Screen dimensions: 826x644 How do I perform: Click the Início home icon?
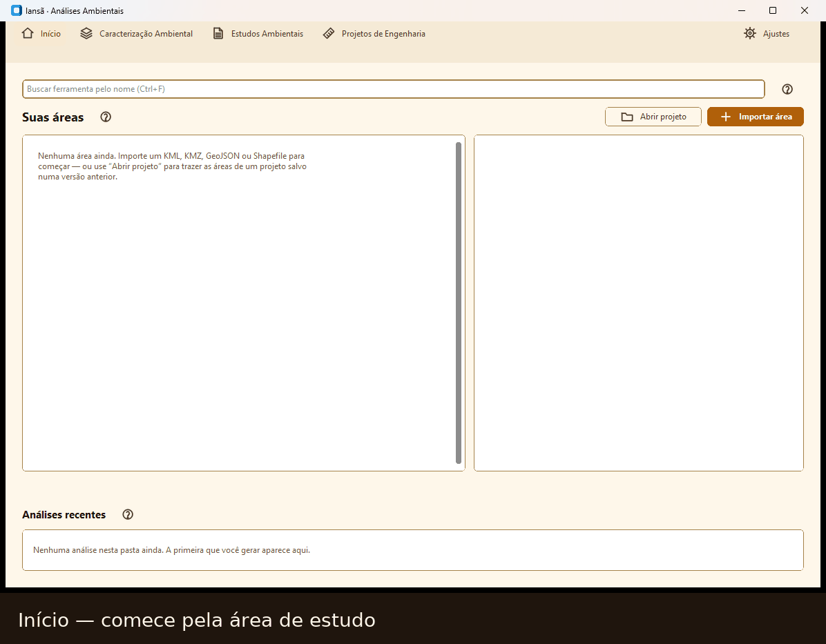[28, 33]
